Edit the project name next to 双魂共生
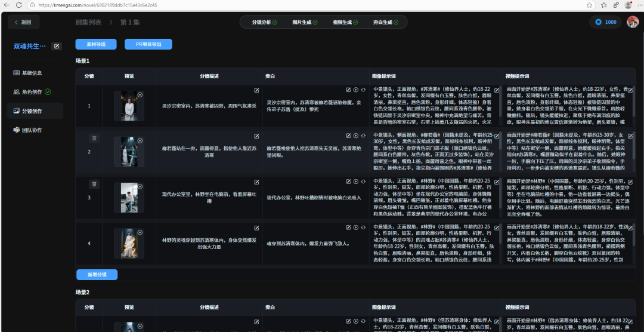Image resolution: width=644 pixels, height=332 pixels. tap(57, 46)
